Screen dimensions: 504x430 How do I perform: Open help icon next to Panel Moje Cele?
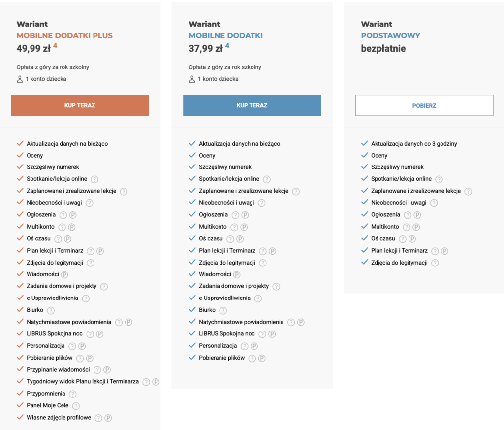point(76,406)
